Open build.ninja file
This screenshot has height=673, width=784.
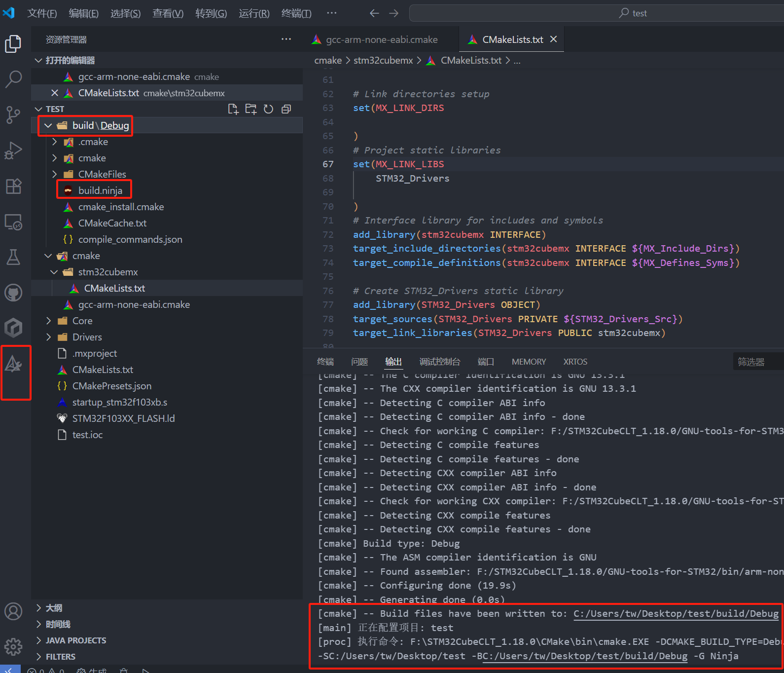100,190
